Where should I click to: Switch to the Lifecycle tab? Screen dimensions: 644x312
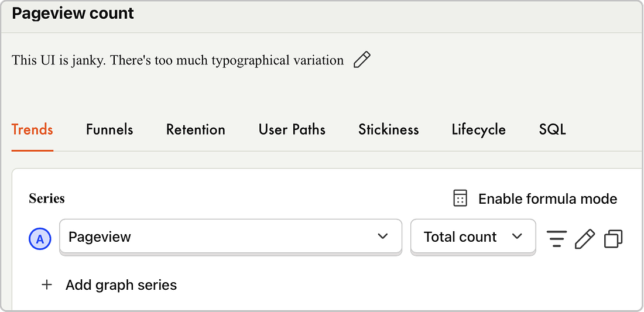click(479, 130)
